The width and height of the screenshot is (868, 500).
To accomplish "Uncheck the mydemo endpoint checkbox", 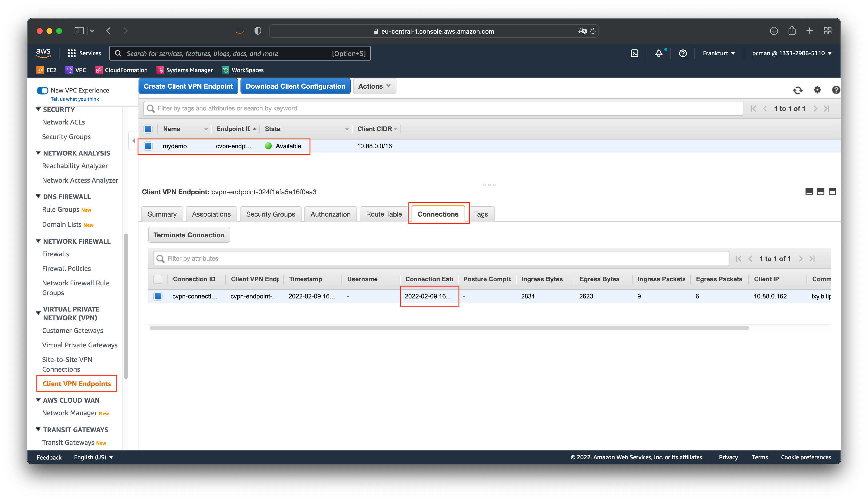I will (x=148, y=146).
